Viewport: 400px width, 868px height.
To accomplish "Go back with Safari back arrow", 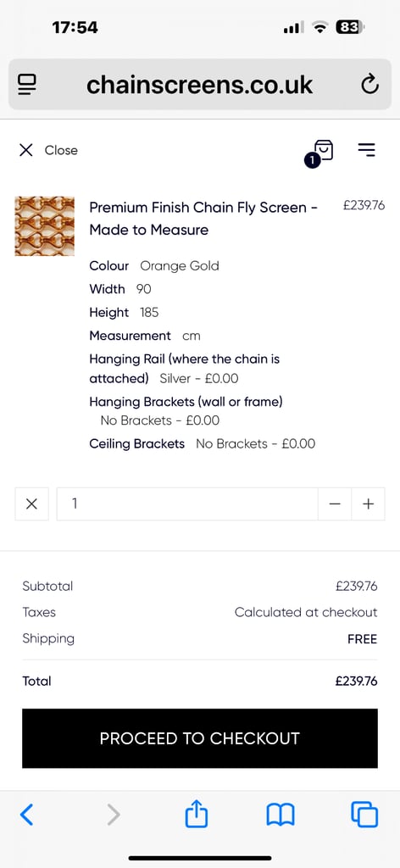I will pyautogui.click(x=26, y=815).
